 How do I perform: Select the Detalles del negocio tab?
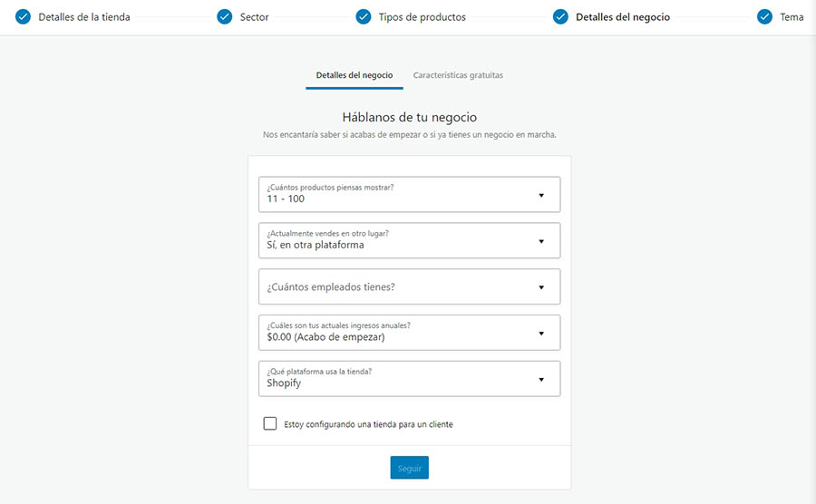(x=355, y=75)
